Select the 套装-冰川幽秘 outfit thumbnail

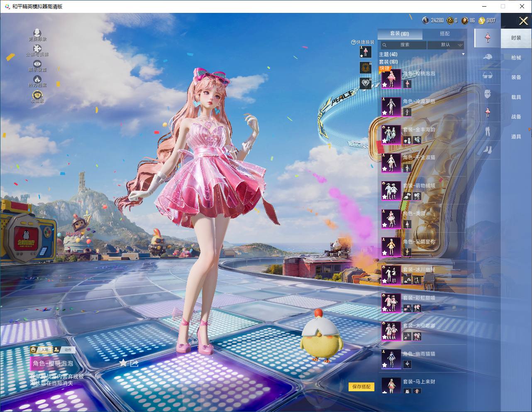(391, 275)
